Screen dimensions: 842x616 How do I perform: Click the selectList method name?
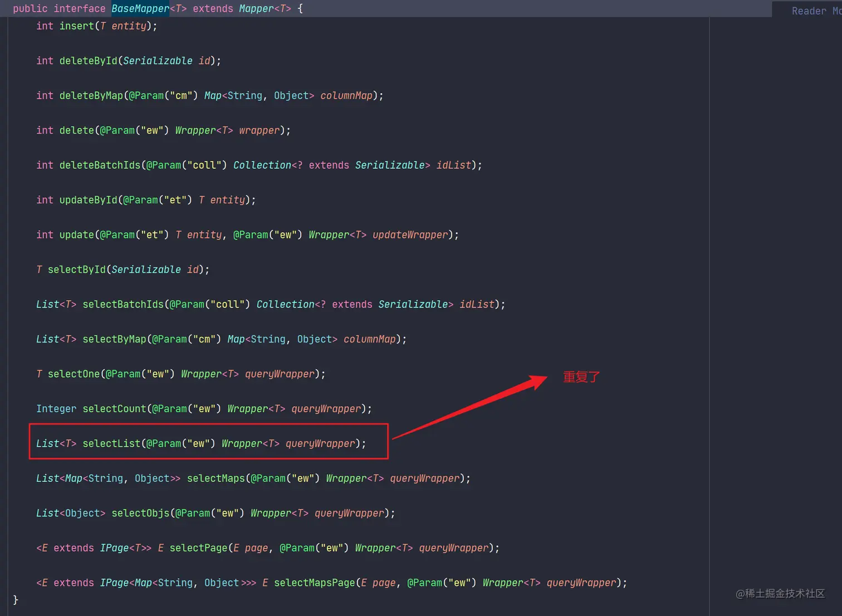[112, 444]
